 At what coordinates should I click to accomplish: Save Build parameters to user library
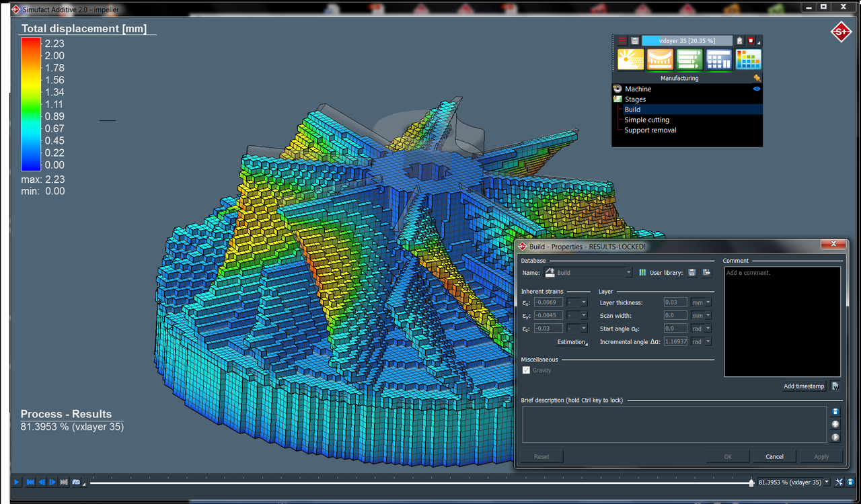[x=692, y=273]
